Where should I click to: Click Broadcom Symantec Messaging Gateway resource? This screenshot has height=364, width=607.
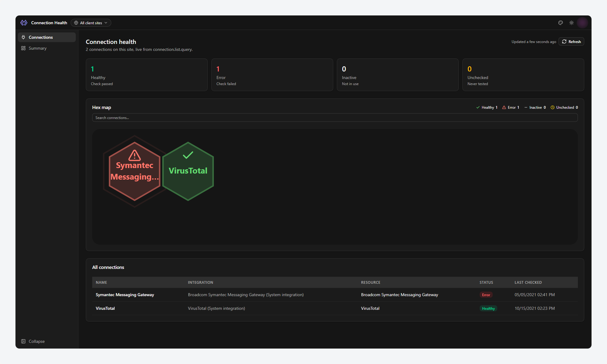pyautogui.click(x=400, y=295)
